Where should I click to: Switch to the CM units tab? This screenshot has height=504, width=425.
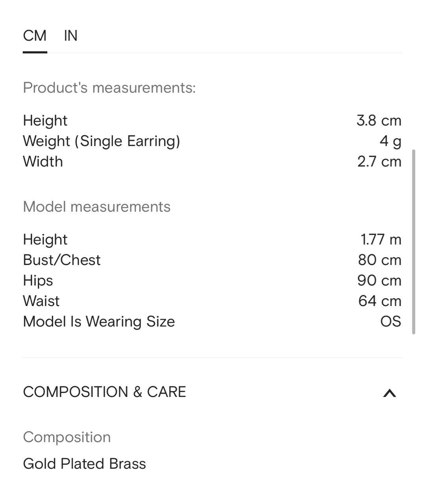35,36
